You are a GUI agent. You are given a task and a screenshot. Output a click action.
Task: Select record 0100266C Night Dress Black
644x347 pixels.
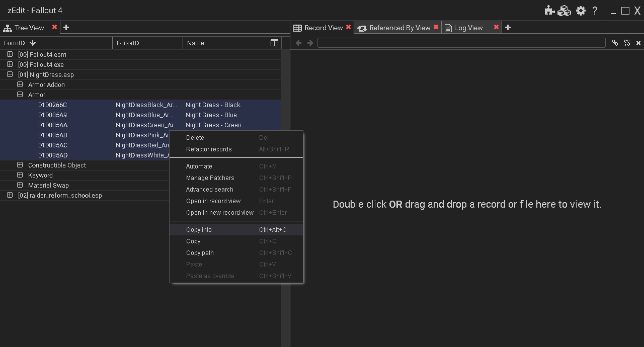pyautogui.click(x=140, y=105)
